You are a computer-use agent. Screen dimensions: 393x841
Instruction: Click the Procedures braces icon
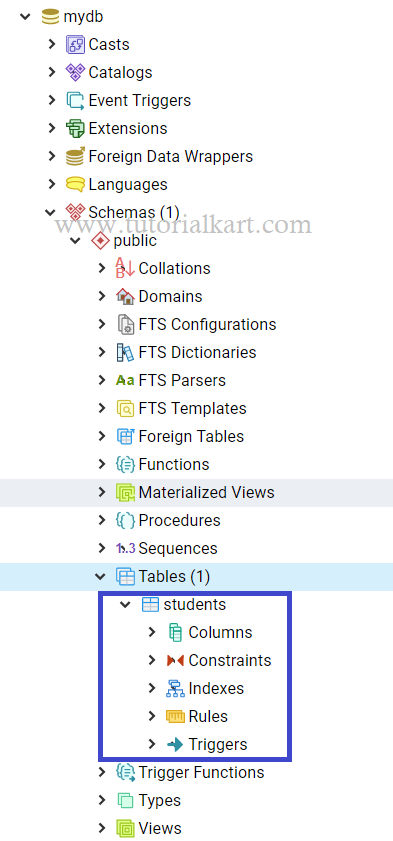(x=125, y=520)
